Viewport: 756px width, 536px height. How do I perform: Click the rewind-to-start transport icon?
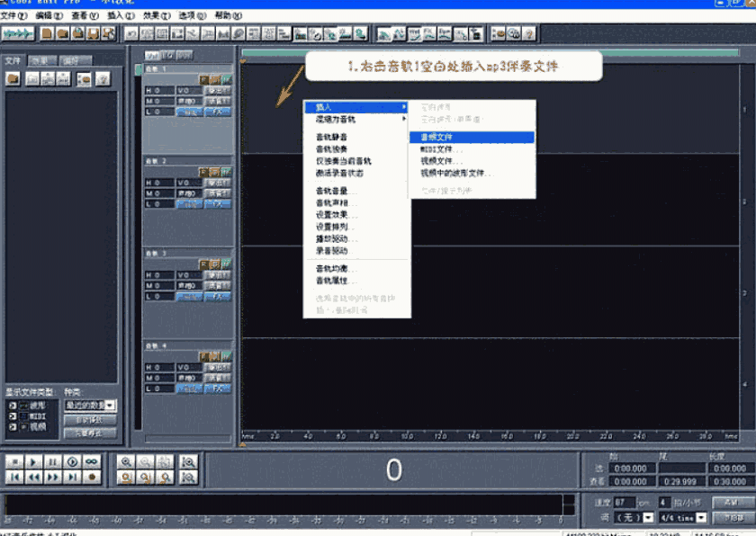pyautogui.click(x=15, y=478)
